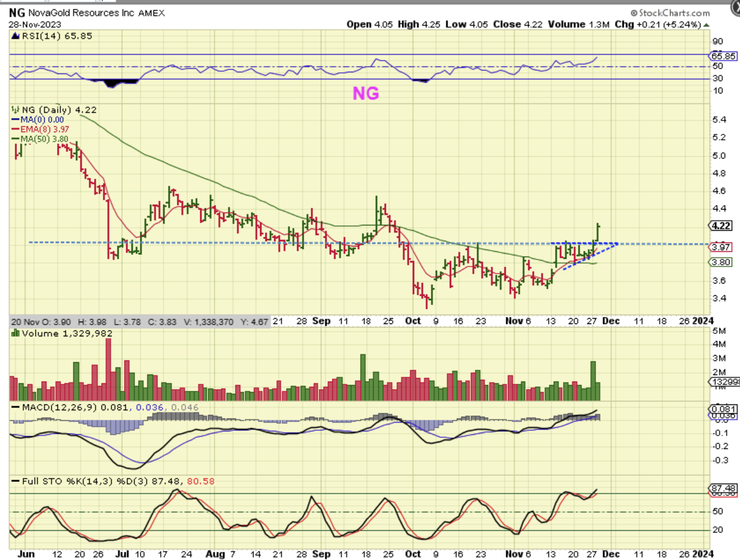The image size is (740, 560).
Task: Click the red 3.97 EMA price tag
Action: [x=721, y=247]
